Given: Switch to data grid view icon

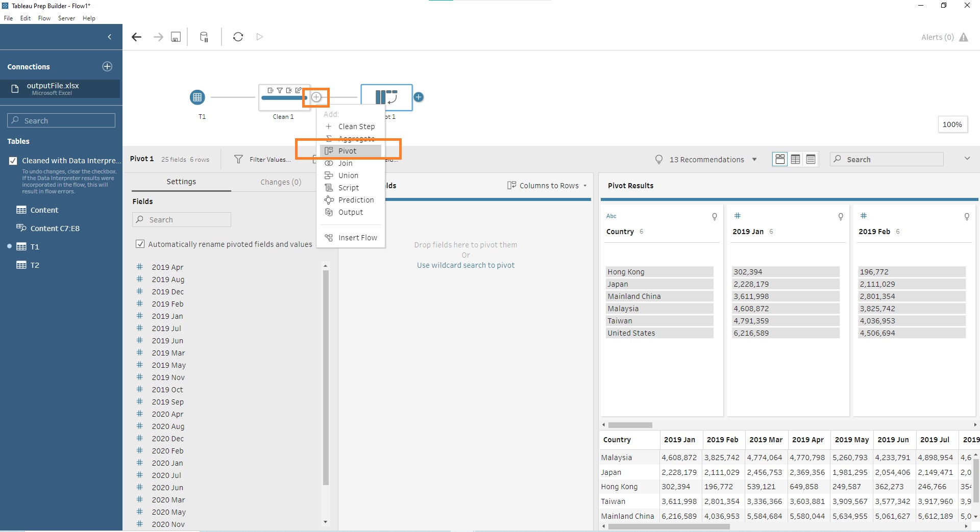Looking at the screenshot, I should [x=795, y=160].
